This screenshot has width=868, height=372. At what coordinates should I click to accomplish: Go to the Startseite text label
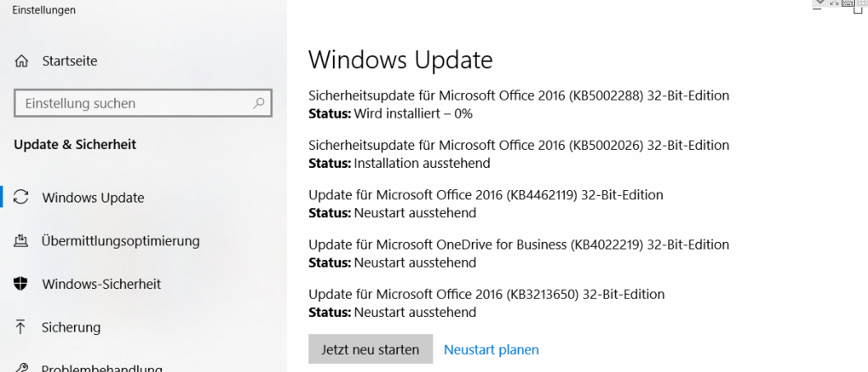coord(70,62)
